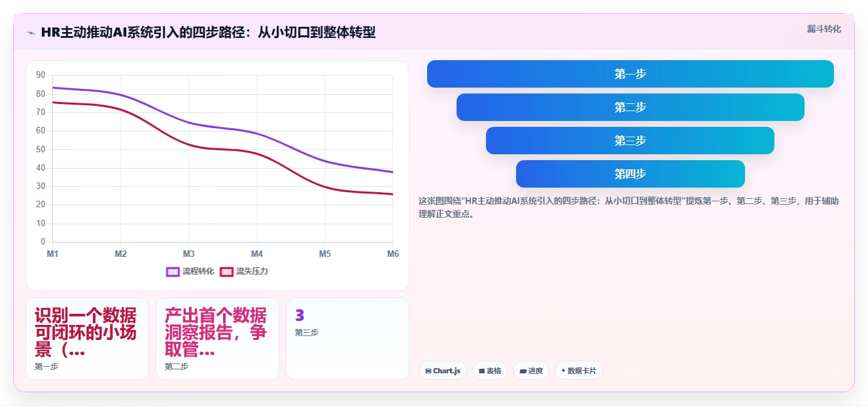Click the Chart.js tag chip
The height and width of the screenshot is (406, 868).
point(443,371)
